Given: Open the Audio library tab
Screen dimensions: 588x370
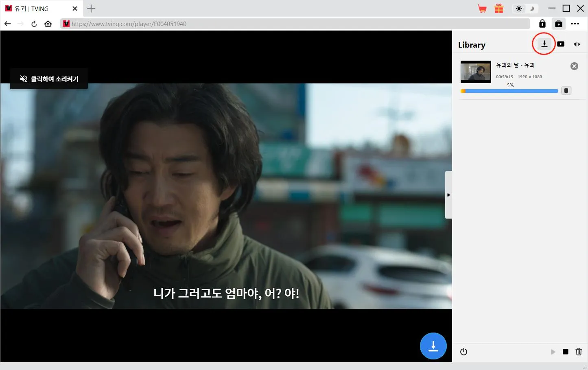Looking at the screenshot, I should (577, 44).
